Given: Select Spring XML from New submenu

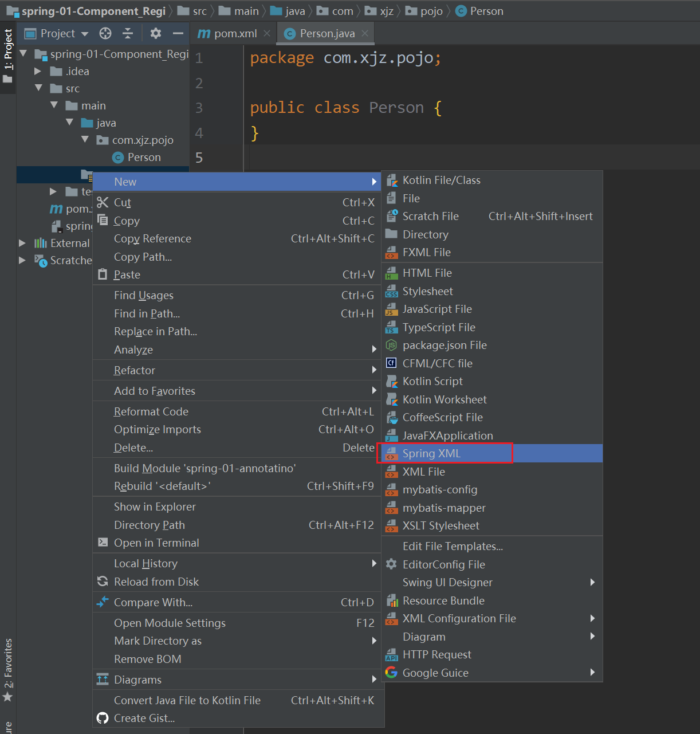Looking at the screenshot, I should coord(492,453).
